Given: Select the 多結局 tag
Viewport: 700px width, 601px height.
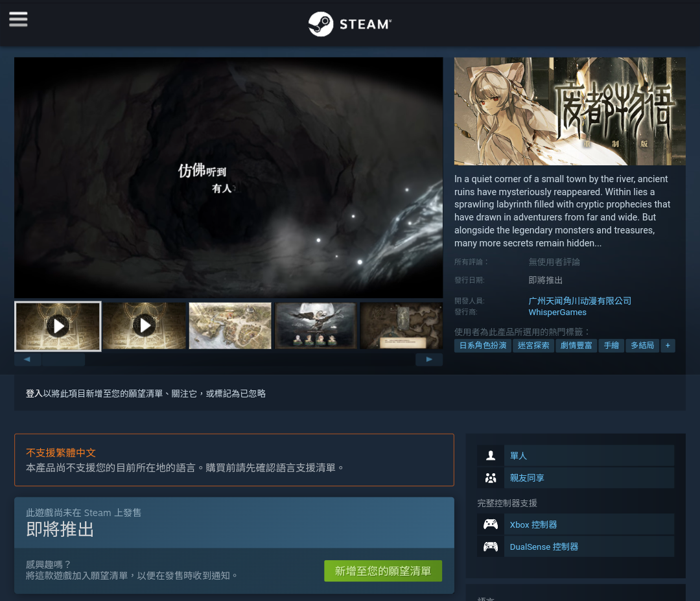Looking at the screenshot, I should tap(642, 346).
